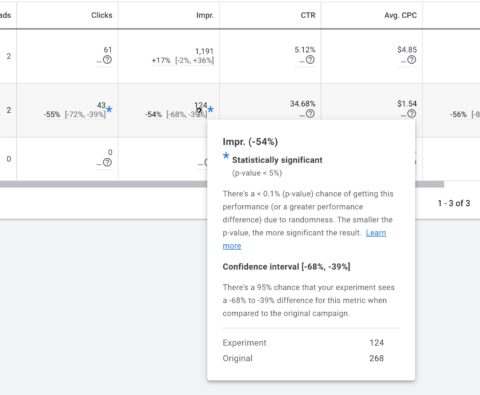The image size is (480, 395).
Task: Click the Impr. (-54%) tooltip heading
Action: (250, 142)
